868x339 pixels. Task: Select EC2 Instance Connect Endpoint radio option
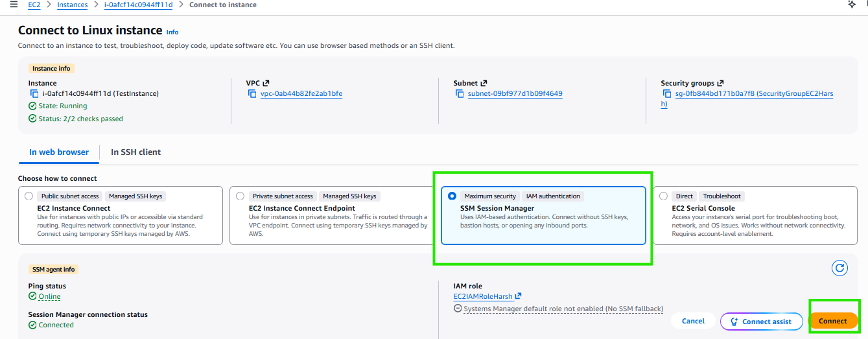click(x=240, y=196)
